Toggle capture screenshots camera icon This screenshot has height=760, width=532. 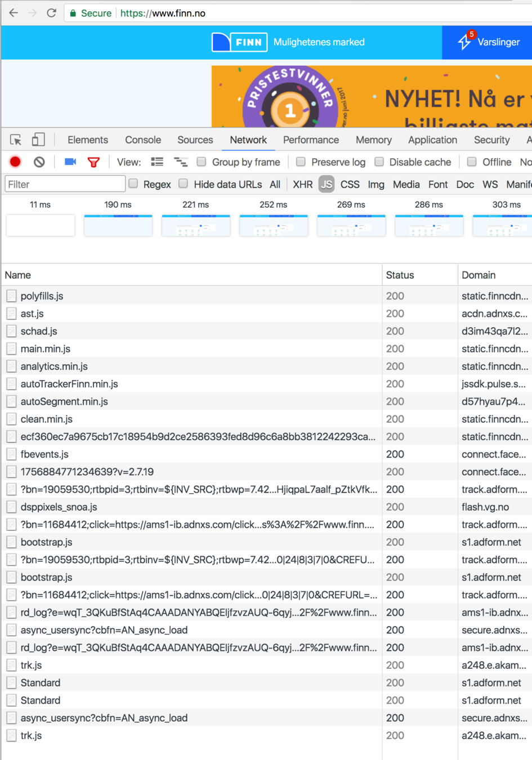pos(70,162)
